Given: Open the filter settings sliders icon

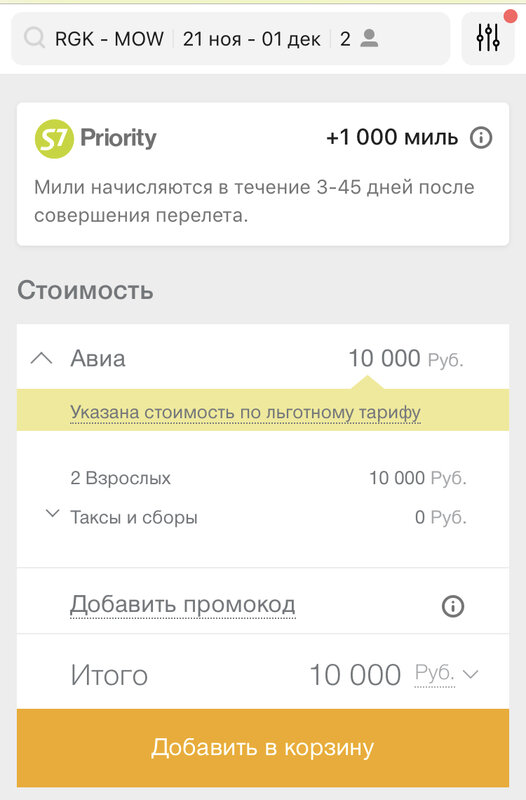Looking at the screenshot, I should coord(488,38).
